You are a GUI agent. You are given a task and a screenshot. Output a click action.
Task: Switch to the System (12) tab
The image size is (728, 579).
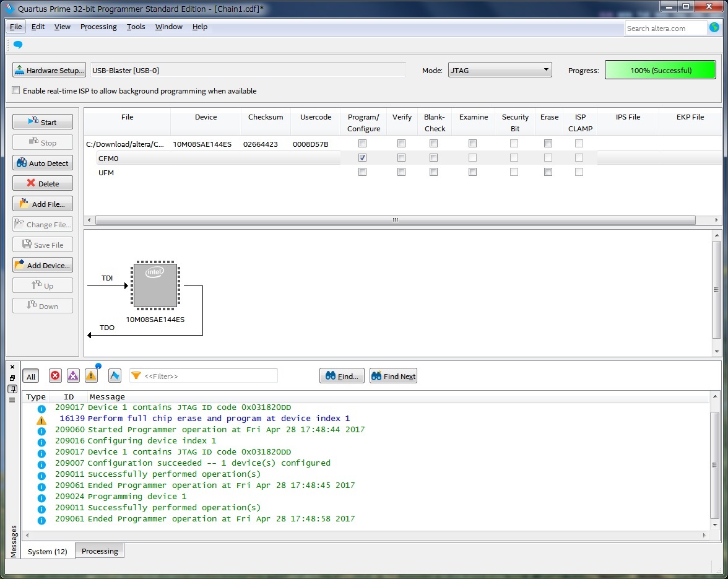coord(47,551)
